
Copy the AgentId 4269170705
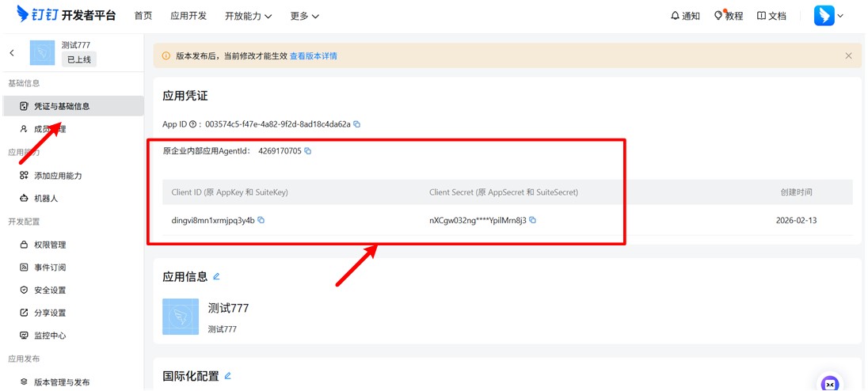[x=308, y=150]
